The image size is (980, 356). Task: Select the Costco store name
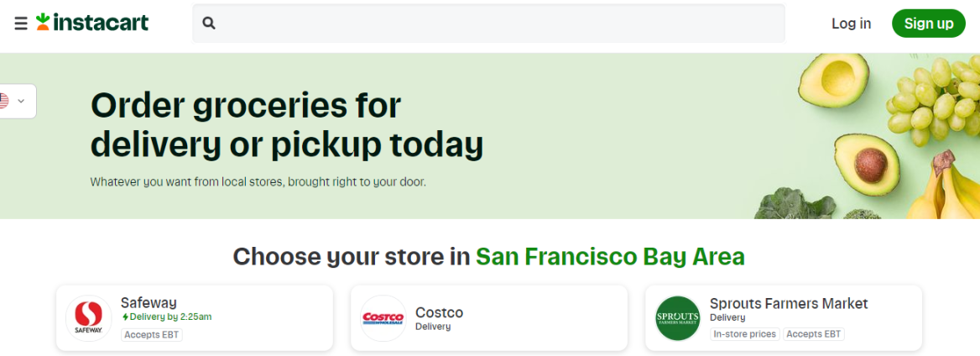[x=439, y=312]
